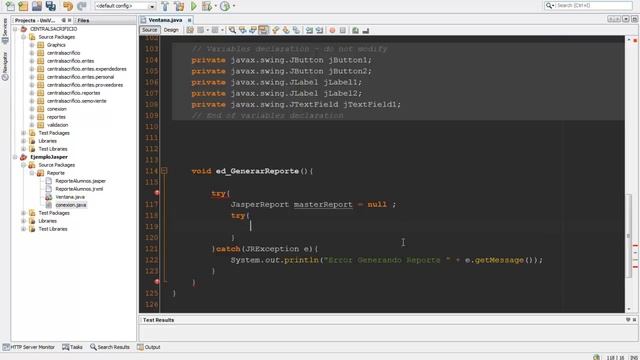Image resolution: width=640 pixels, height=360 pixels.
Task: Open the Search Results panel
Action: (110, 347)
